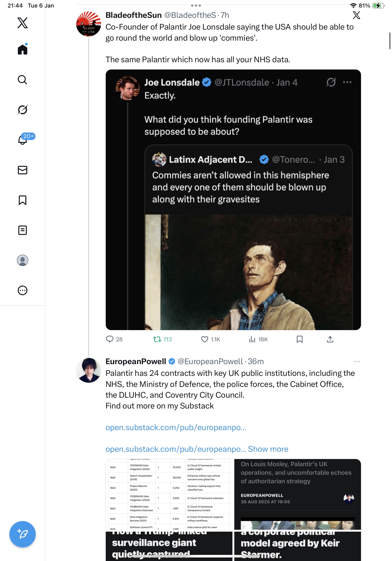This screenshot has height=561, width=392.
Task: Share the BladeoftheSun post
Action: [x=330, y=339]
